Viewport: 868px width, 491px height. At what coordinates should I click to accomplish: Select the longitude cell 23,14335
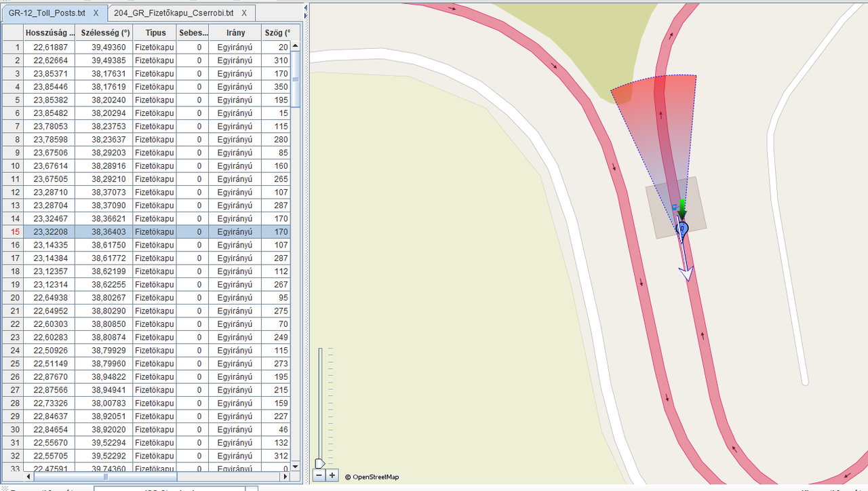pyautogui.click(x=49, y=245)
